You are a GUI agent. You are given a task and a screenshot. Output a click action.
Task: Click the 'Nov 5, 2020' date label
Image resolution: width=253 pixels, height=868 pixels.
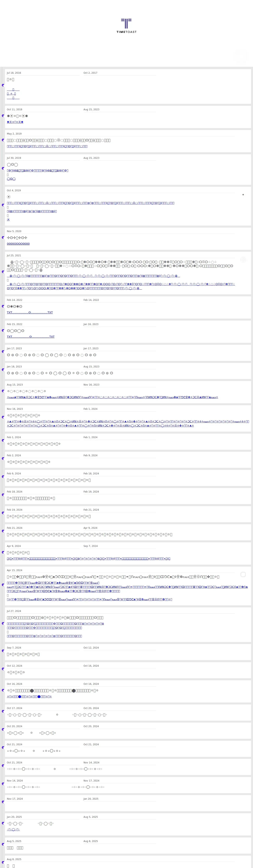tap(14, 231)
